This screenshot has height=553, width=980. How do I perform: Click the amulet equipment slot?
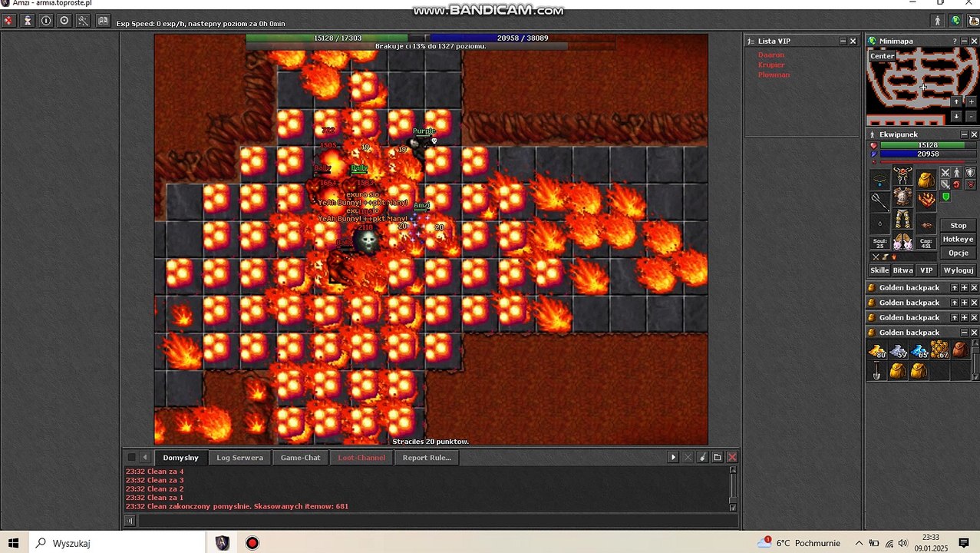click(880, 180)
